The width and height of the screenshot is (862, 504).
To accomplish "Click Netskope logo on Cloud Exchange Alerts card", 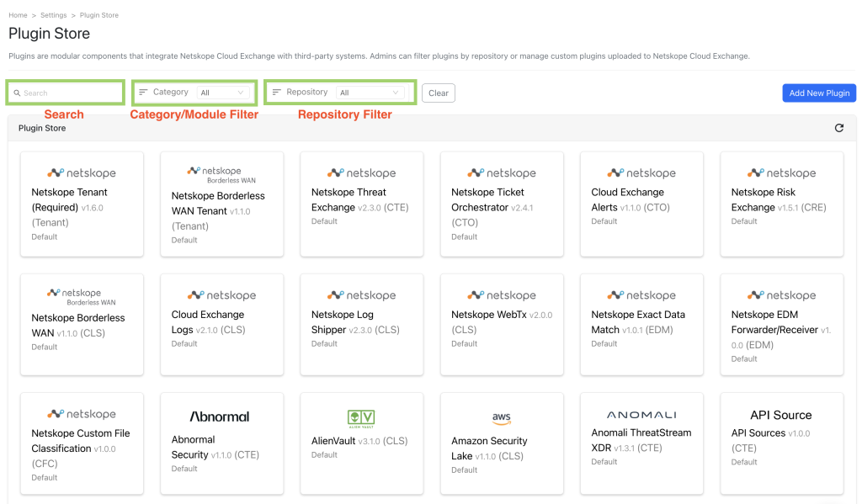I will click(x=641, y=172).
